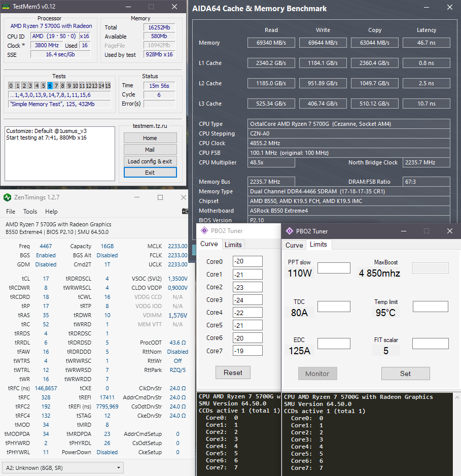The width and height of the screenshot is (461, 476).
Task: Click the PBO2 Tuner console scrollbar up arrow
Action: tap(457, 397)
